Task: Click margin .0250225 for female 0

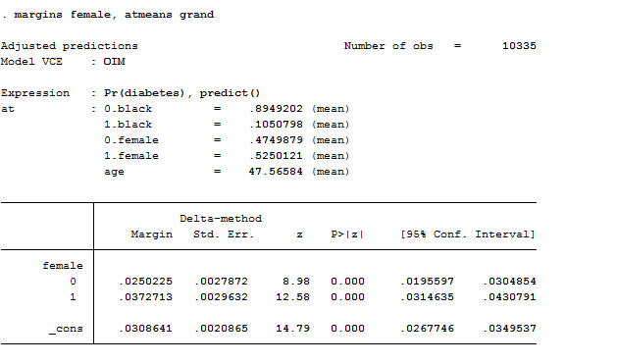Action: (145, 282)
